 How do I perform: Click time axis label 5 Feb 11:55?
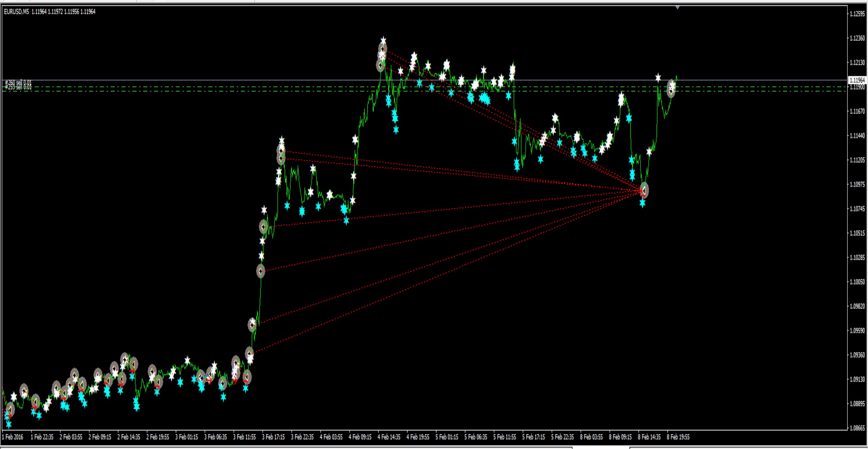coord(505,437)
